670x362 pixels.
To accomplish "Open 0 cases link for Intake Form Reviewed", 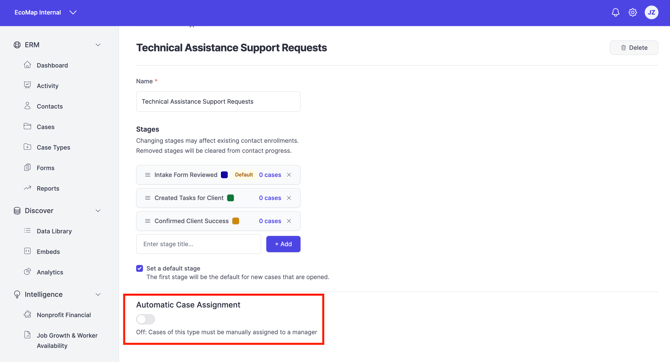I will [270, 175].
